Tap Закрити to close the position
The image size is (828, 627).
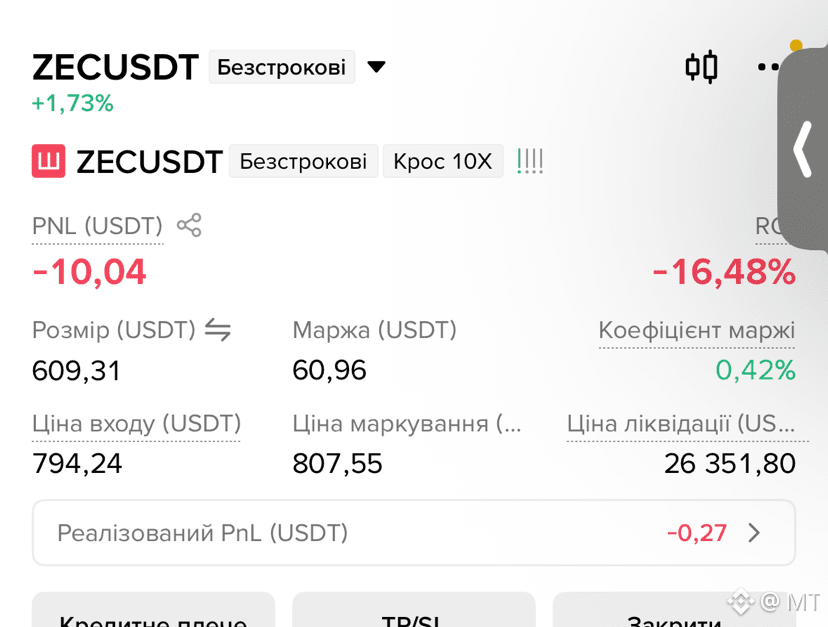coord(674,610)
